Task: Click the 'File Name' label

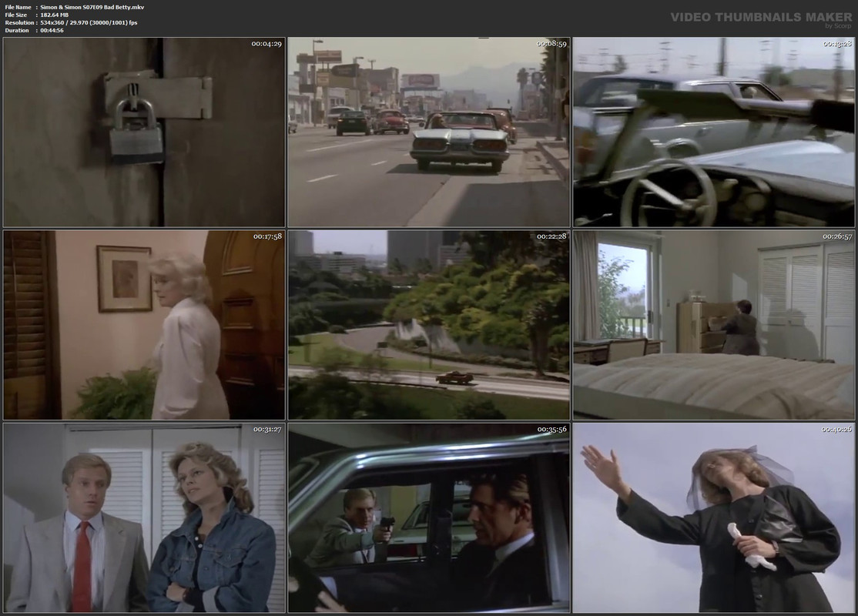Action: point(18,7)
